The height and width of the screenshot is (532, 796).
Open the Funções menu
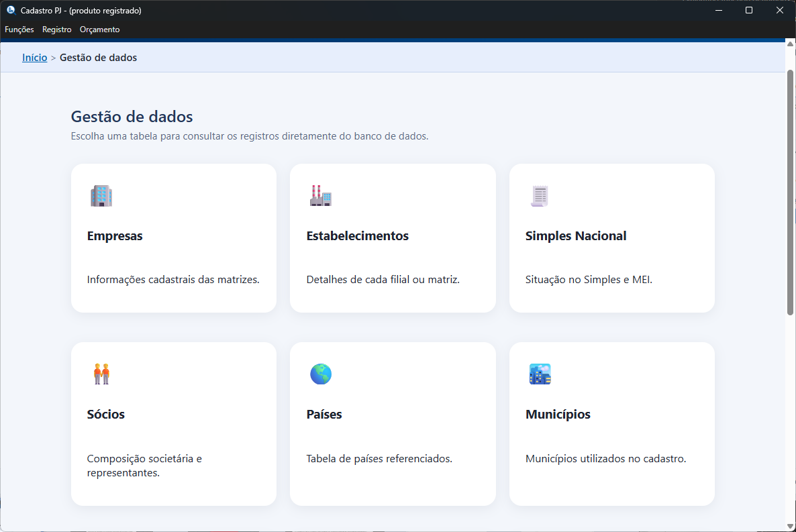(x=19, y=30)
